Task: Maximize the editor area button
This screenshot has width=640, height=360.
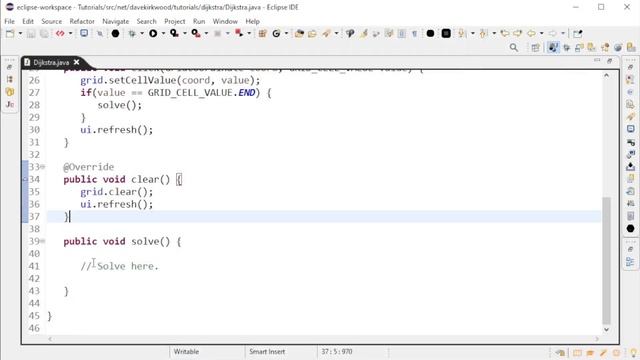Action: (x=610, y=60)
